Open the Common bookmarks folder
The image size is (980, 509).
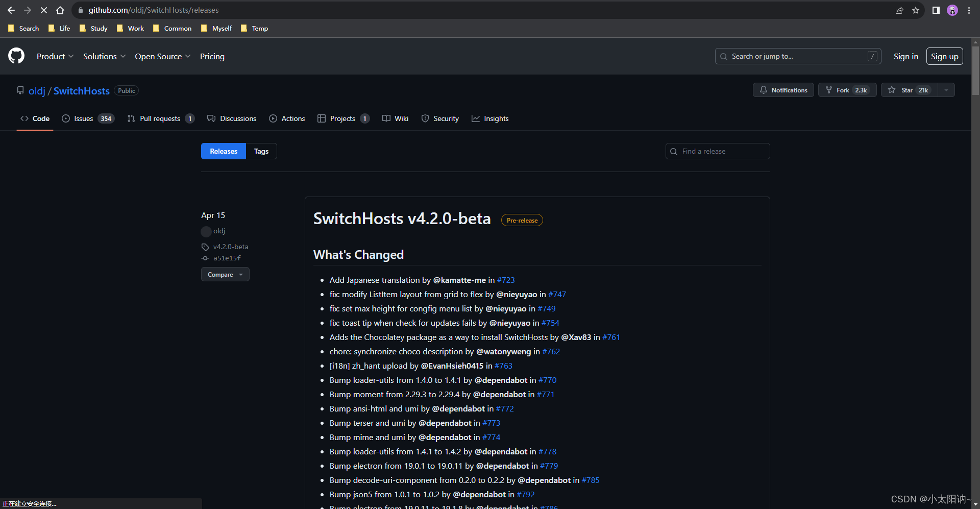click(172, 29)
